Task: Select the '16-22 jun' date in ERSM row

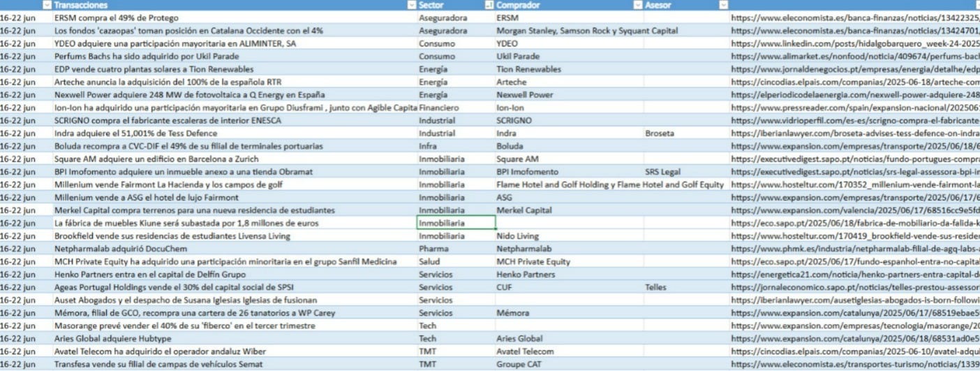Action: click(x=26, y=17)
